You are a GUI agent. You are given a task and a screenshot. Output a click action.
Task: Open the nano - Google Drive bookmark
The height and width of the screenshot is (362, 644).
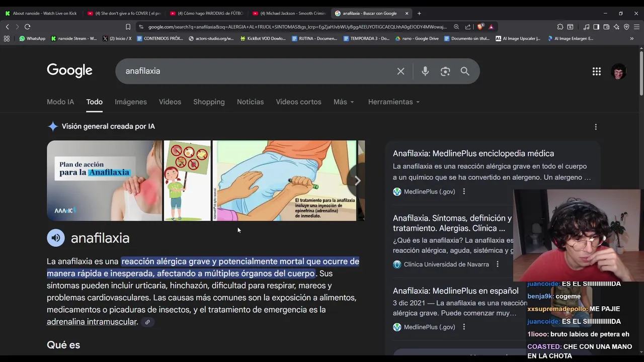click(417, 38)
